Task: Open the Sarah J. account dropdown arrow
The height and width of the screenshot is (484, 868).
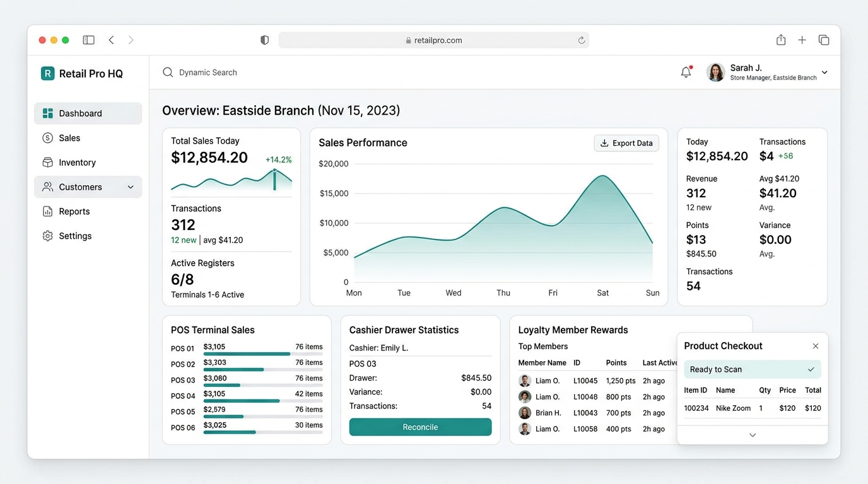Action: [824, 72]
